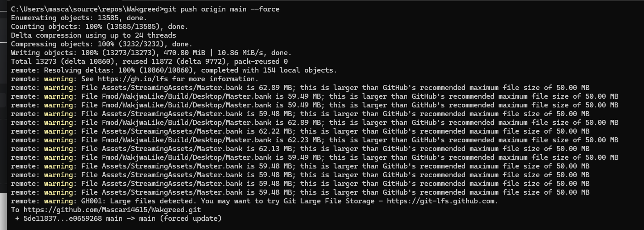Select the Total 13273 (delta 10860) line
Image resolution: width=644 pixels, height=230 pixels.
click(x=150, y=62)
